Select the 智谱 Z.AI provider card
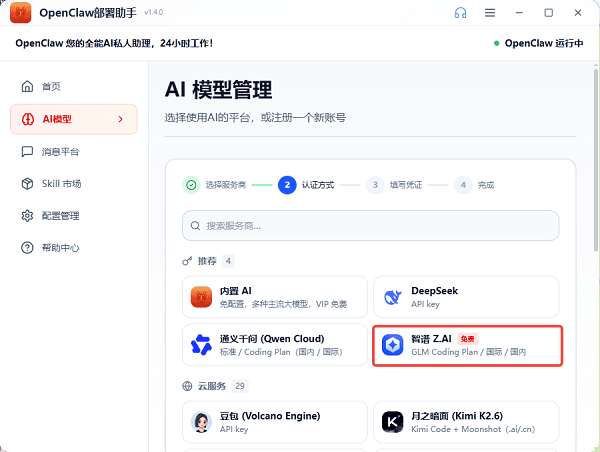The width and height of the screenshot is (600, 452). tap(467, 346)
